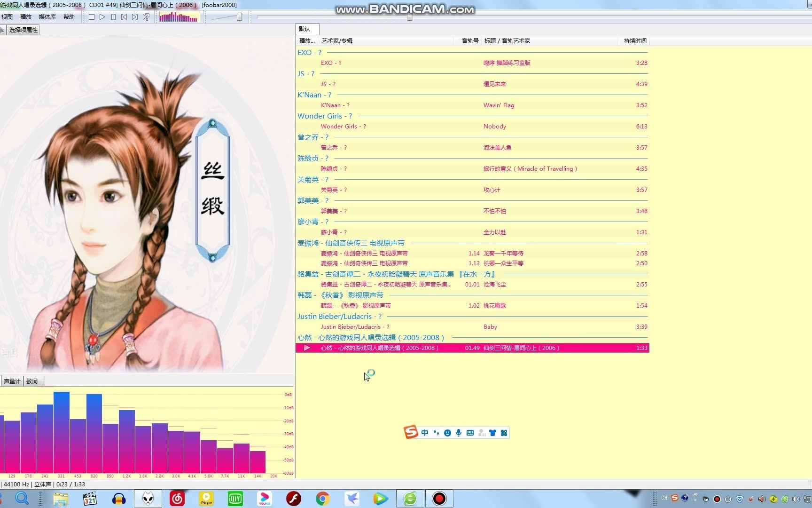Open NetEase Cloud Music in taskbar

point(177,499)
